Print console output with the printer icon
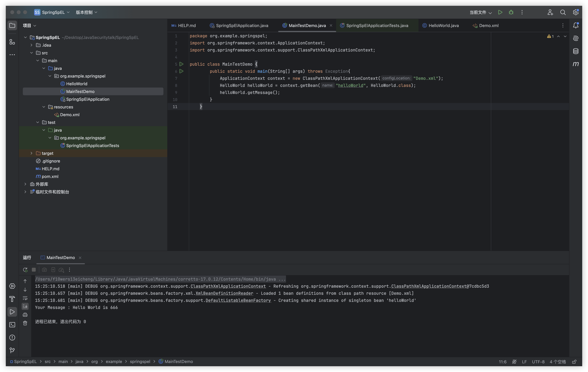Viewport: 588px width, 372px height. 25,315
